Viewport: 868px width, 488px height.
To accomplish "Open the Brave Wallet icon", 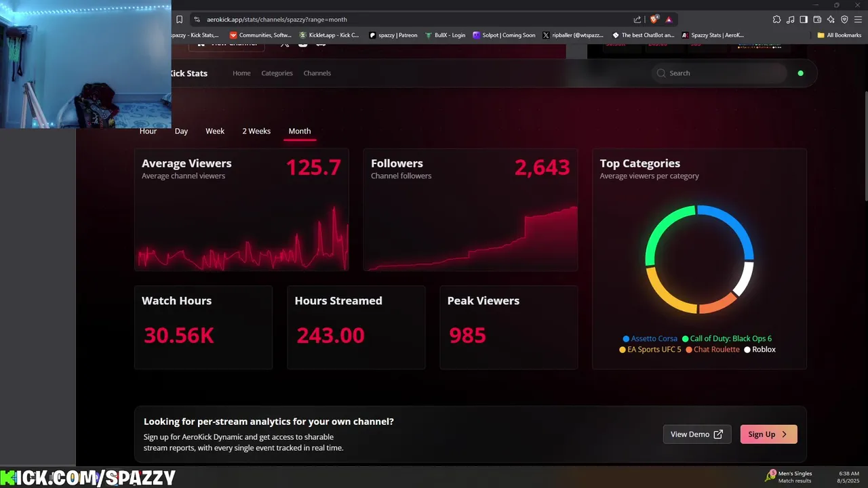I will 817,20.
